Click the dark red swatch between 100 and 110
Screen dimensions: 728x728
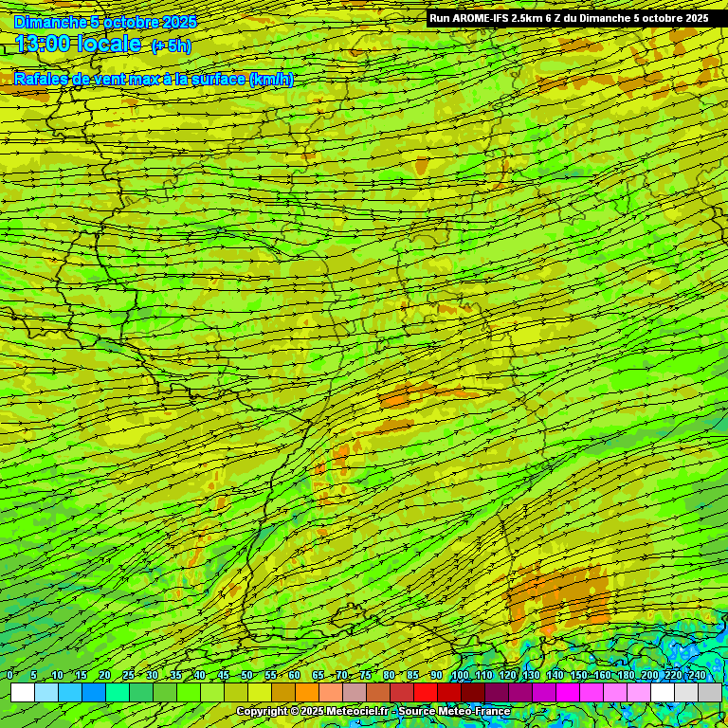[x=472, y=693]
